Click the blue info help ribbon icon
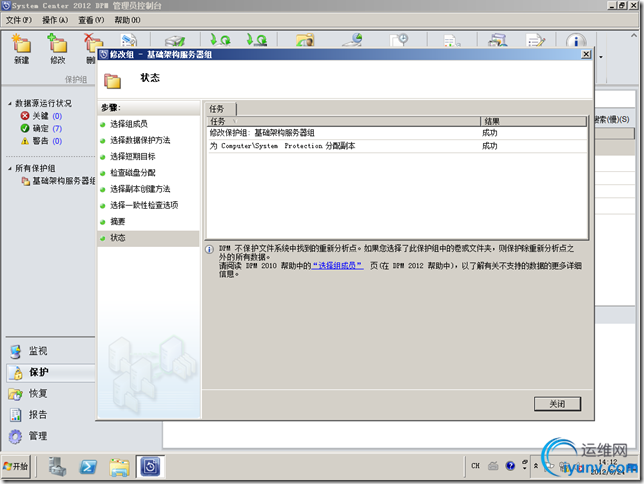 click(x=576, y=41)
